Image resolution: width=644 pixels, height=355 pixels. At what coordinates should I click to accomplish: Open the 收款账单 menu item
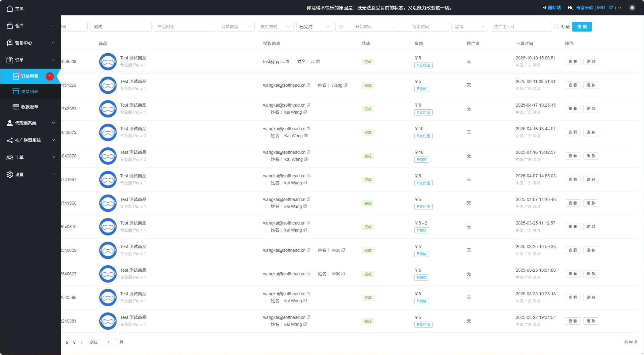click(30, 107)
